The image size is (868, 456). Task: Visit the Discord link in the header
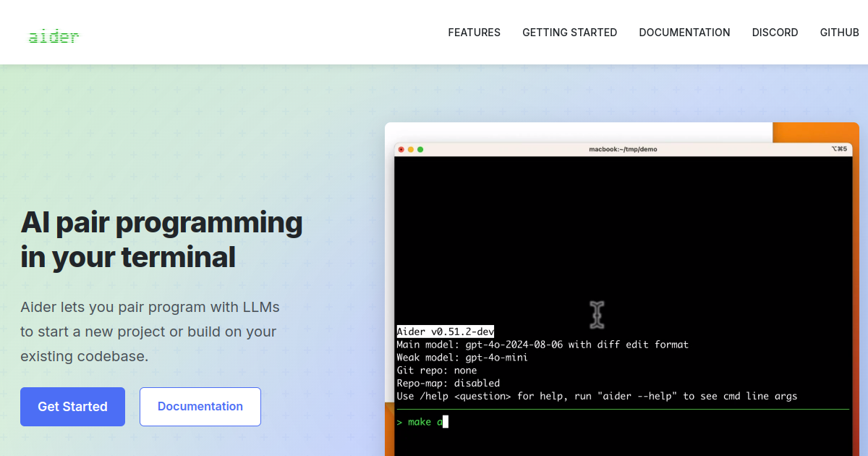[x=775, y=33]
